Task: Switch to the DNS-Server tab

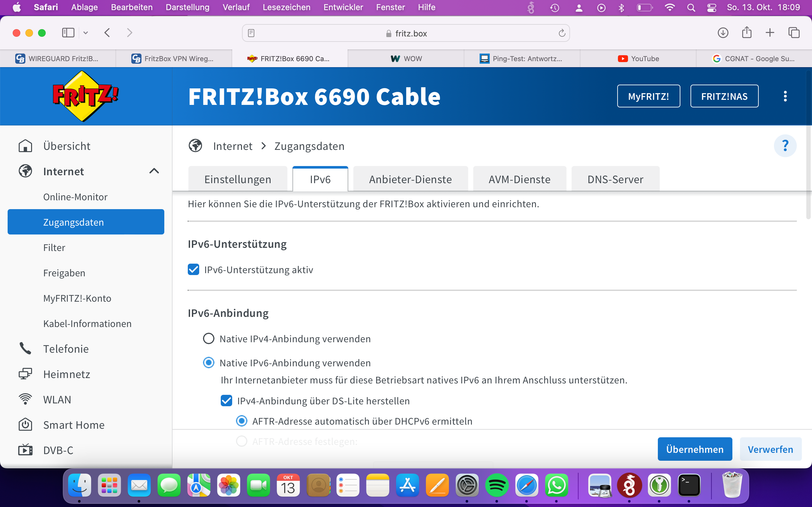Action: point(615,179)
